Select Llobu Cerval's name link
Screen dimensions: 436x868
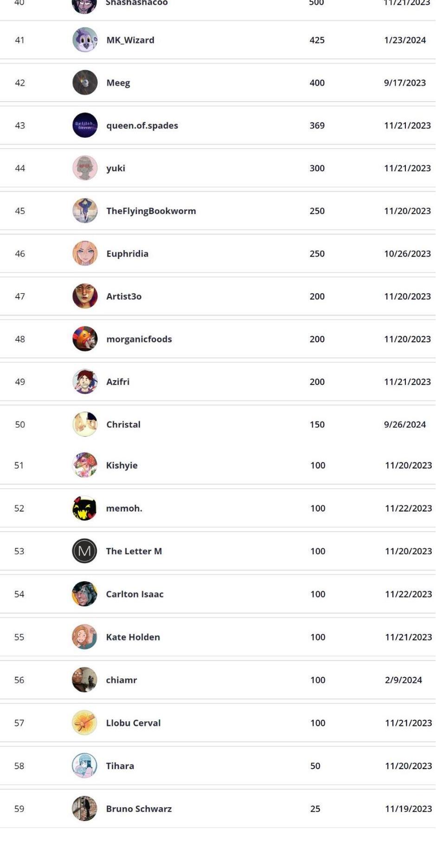[133, 723]
